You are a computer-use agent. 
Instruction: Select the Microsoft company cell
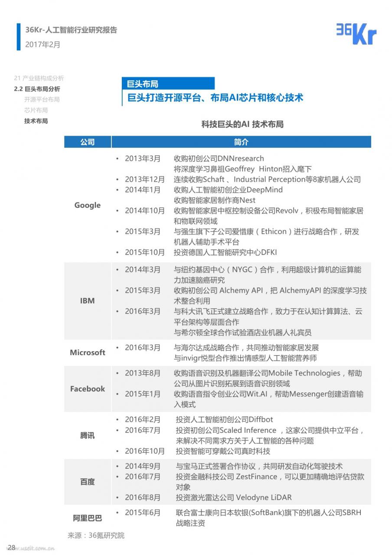(88, 353)
